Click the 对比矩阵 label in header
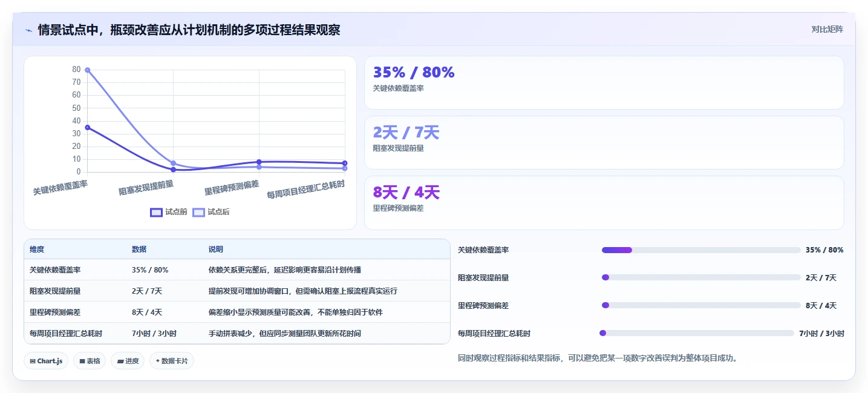This screenshot has width=868, height=393. point(827,29)
